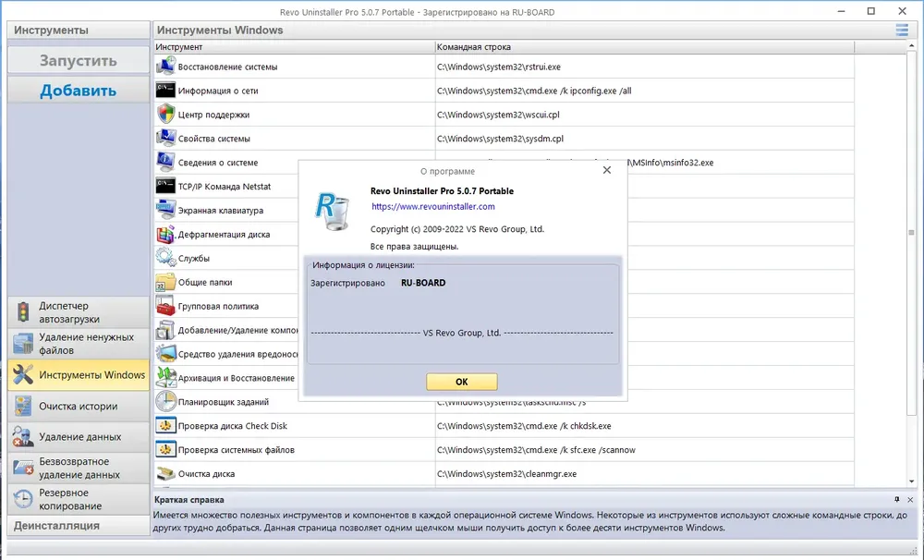
Task: Open Диспетчер автозагрузки tool
Action: pyautogui.click(x=79, y=312)
